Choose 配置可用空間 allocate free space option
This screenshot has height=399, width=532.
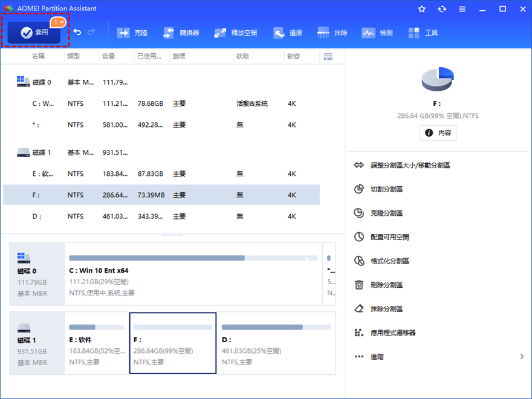point(381,237)
